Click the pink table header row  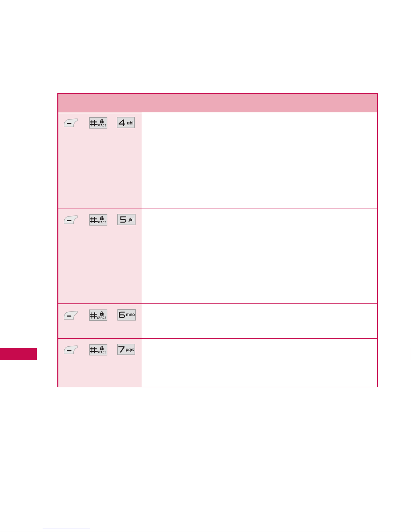(218, 103)
